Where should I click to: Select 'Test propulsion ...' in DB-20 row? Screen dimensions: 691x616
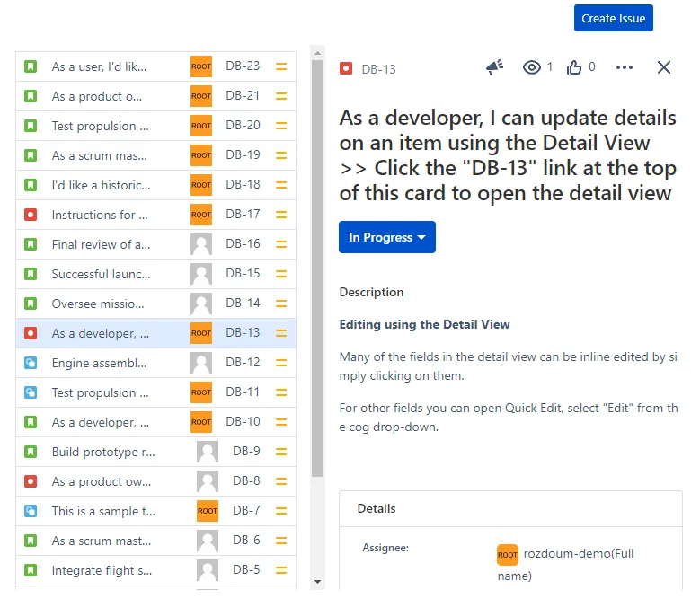click(x=100, y=126)
